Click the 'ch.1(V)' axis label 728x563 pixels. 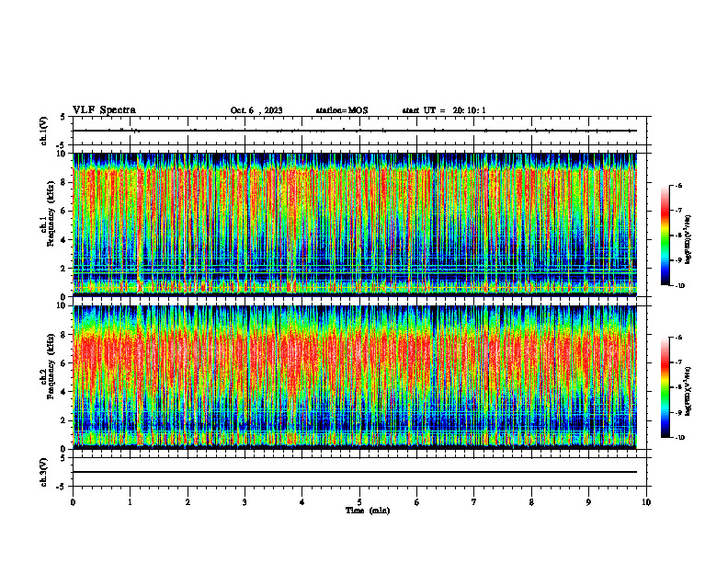(x=44, y=131)
